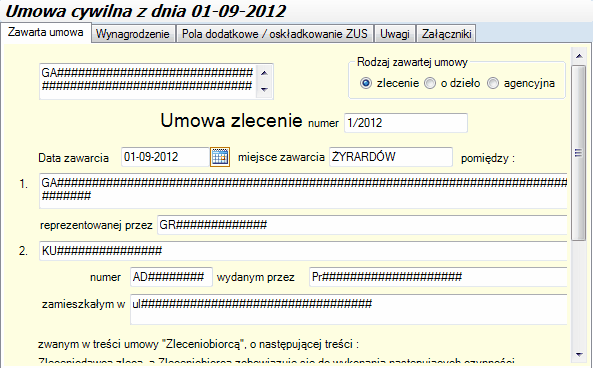Click the party 2 name field starting KU
This screenshot has width=593, height=368.
coord(303,251)
